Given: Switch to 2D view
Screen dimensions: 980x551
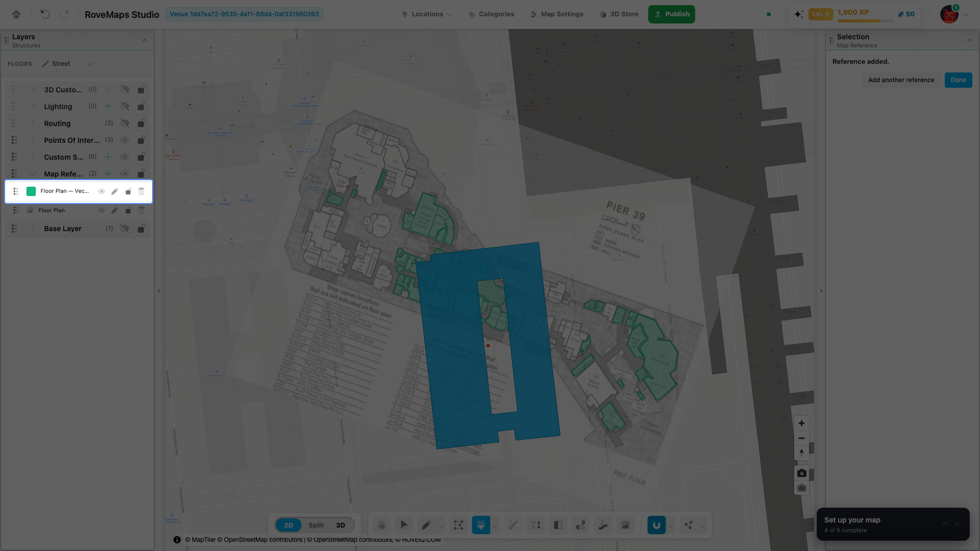Looking at the screenshot, I should point(288,525).
